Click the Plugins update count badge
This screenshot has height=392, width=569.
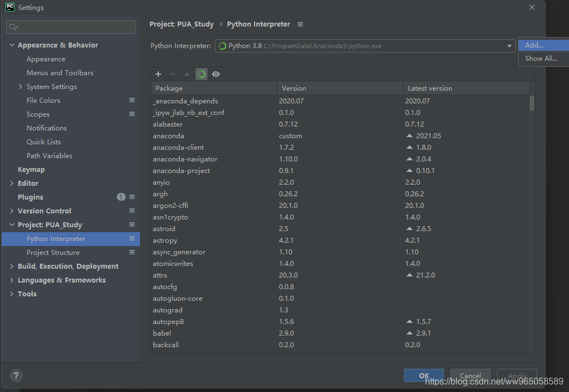[121, 197]
